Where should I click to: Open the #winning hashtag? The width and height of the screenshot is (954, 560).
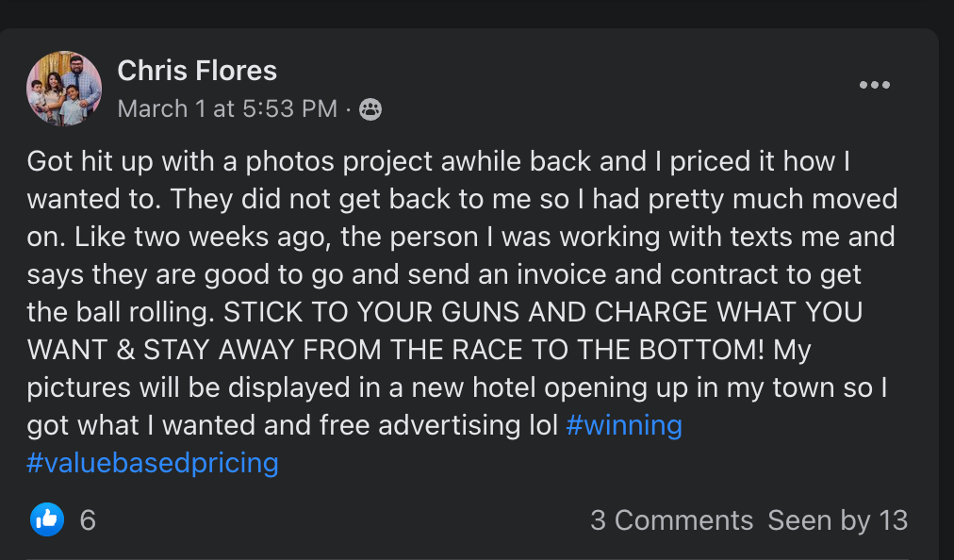[624, 425]
